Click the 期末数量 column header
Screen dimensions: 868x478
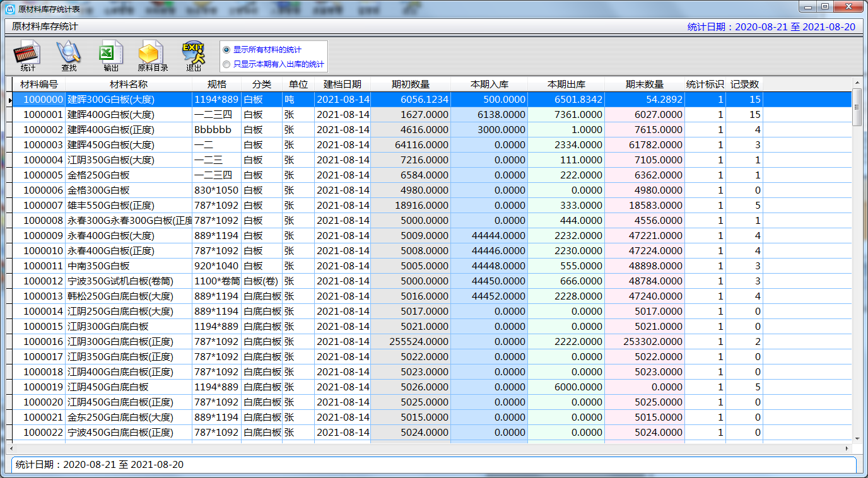click(x=645, y=85)
